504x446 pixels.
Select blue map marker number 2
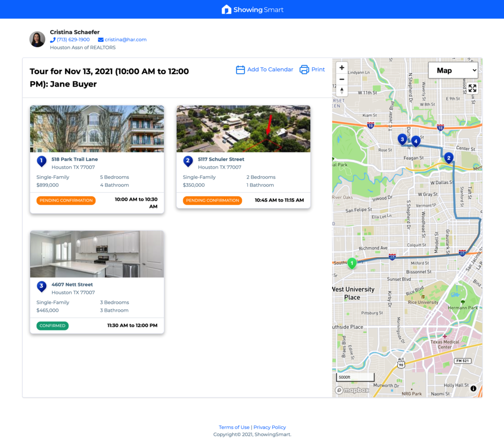click(448, 157)
